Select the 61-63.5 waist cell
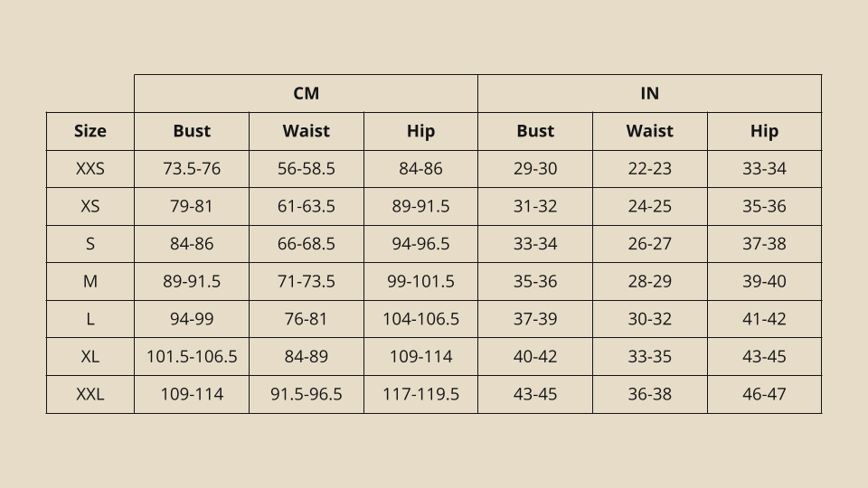Screen dimensions: 868x488 pyautogui.click(x=307, y=206)
